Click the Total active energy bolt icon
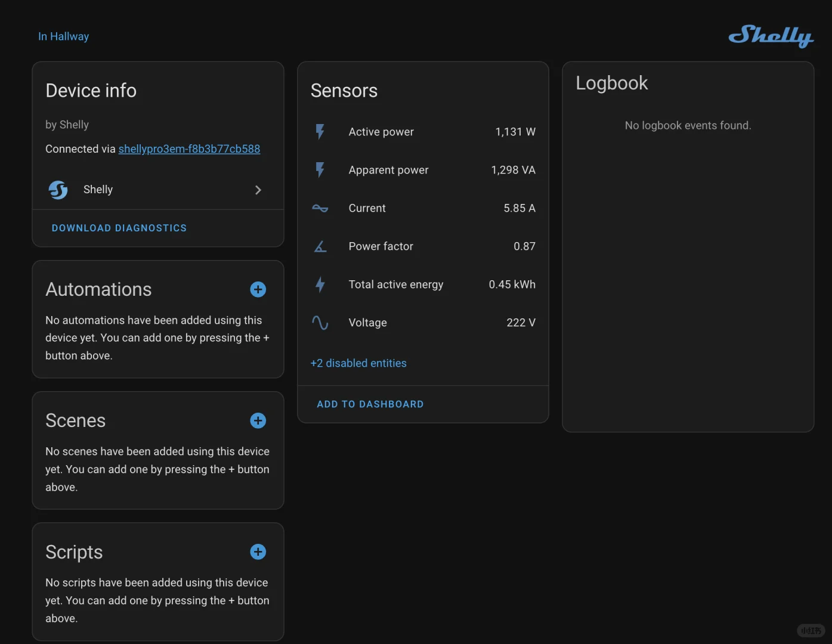Image resolution: width=832 pixels, height=644 pixels. (x=320, y=284)
